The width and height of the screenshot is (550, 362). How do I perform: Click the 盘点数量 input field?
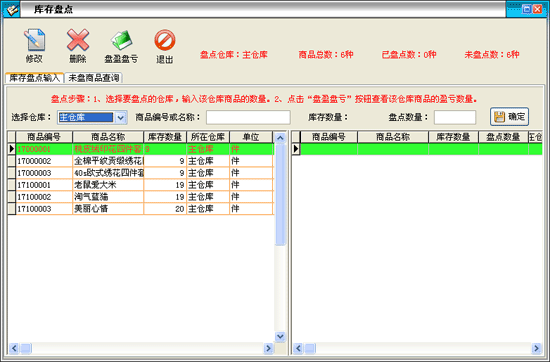click(x=455, y=117)
